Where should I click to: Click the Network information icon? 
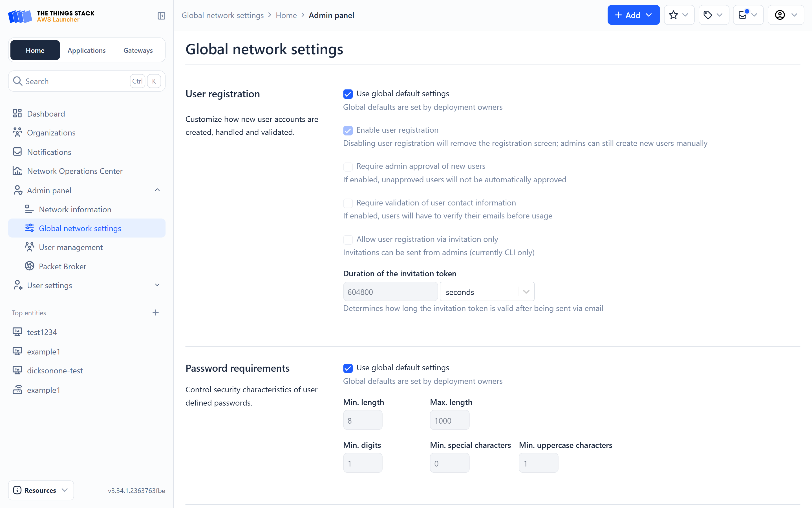pyautogui.click(x=30, y=209)
